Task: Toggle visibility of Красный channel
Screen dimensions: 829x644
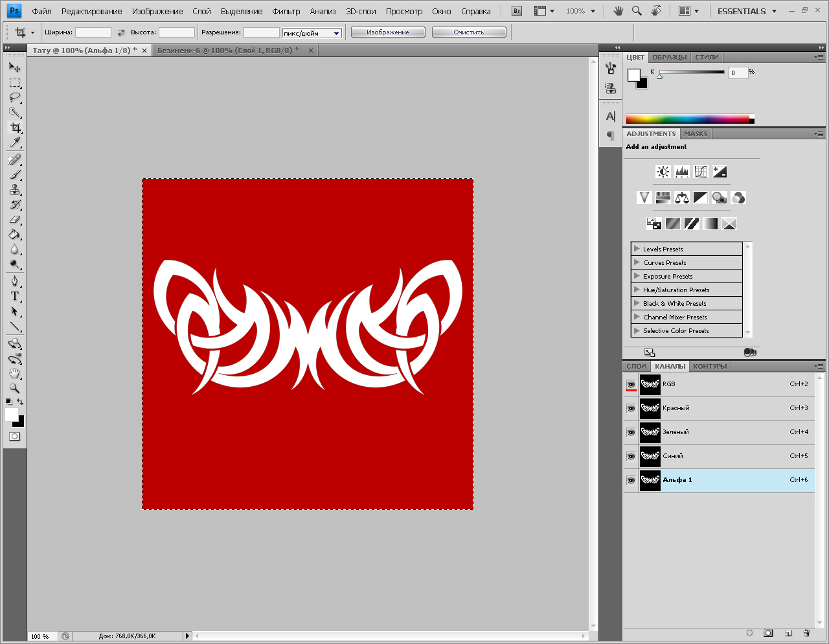Action: click(x=631, y=408)
